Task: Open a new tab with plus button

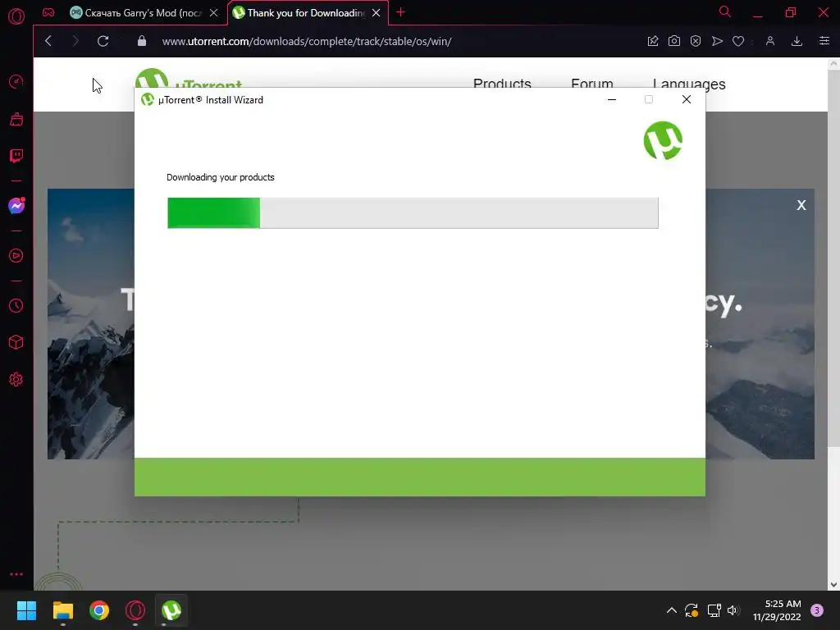Action: point(400,12)
